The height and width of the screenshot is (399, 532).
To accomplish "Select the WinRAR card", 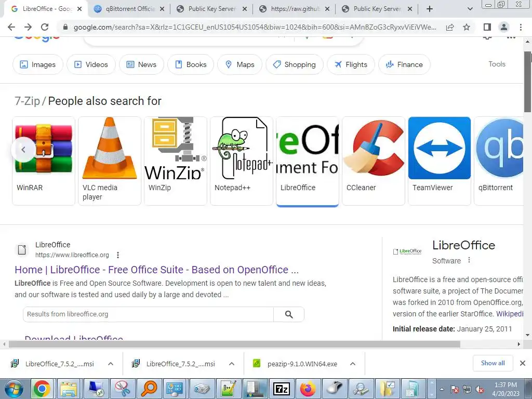I will click(44, 161).
